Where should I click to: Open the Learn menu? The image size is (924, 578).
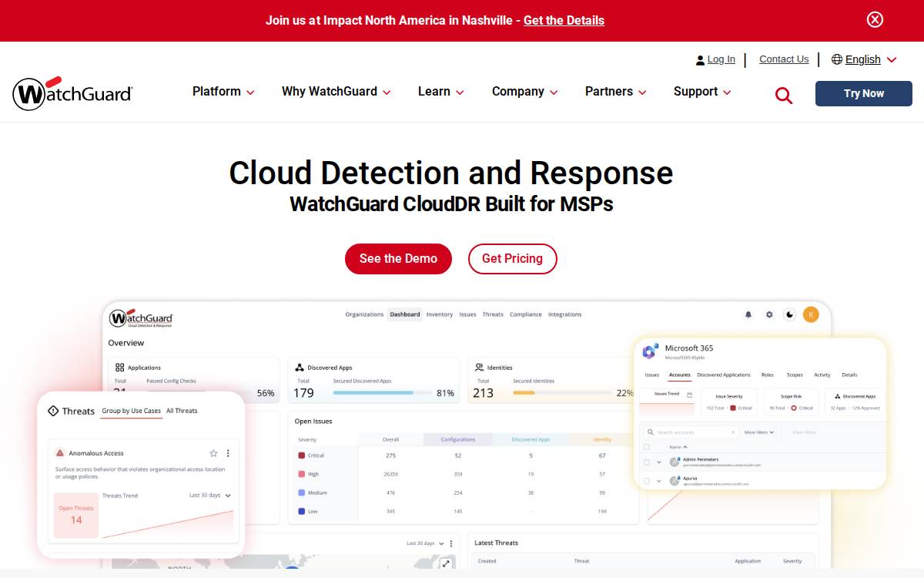[x=441, y=91]
